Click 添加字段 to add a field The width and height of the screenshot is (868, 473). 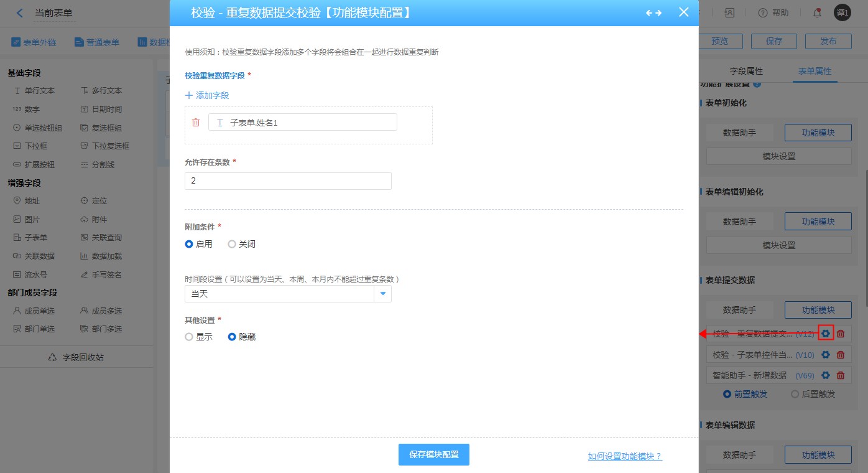[x=207, y=95]
